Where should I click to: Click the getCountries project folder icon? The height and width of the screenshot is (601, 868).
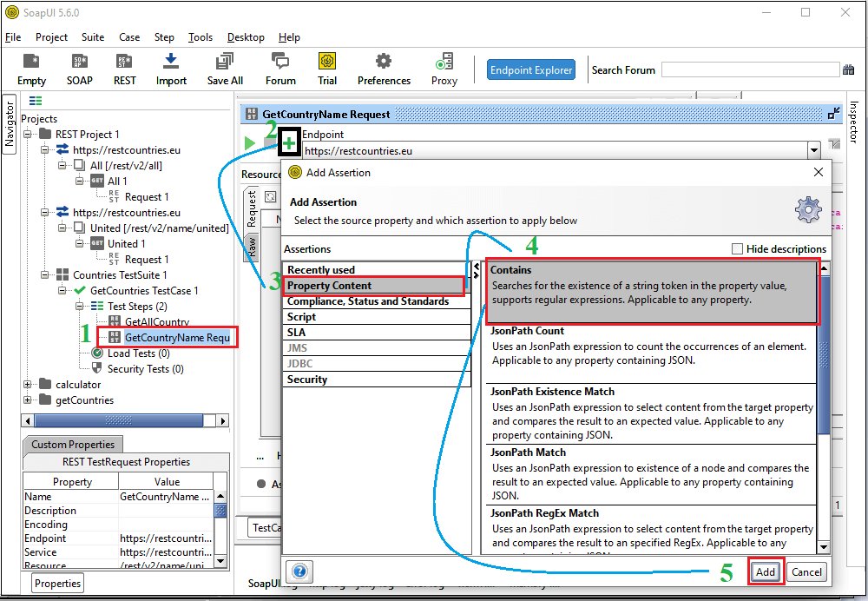tap(45, 400)
